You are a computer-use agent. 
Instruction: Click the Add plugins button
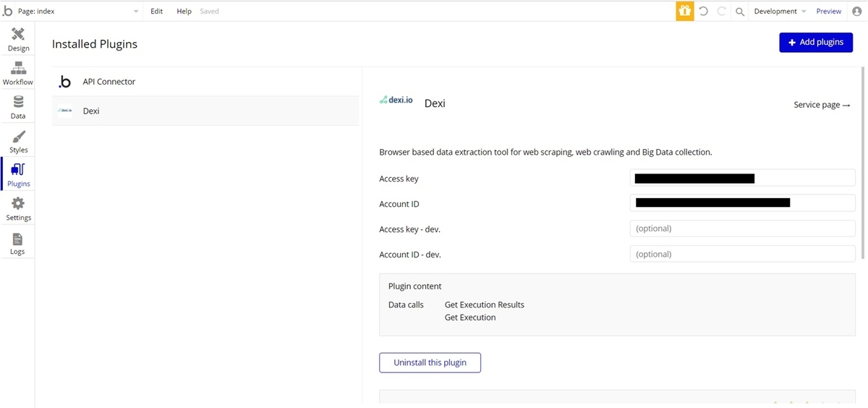click(x=816, y=43)
